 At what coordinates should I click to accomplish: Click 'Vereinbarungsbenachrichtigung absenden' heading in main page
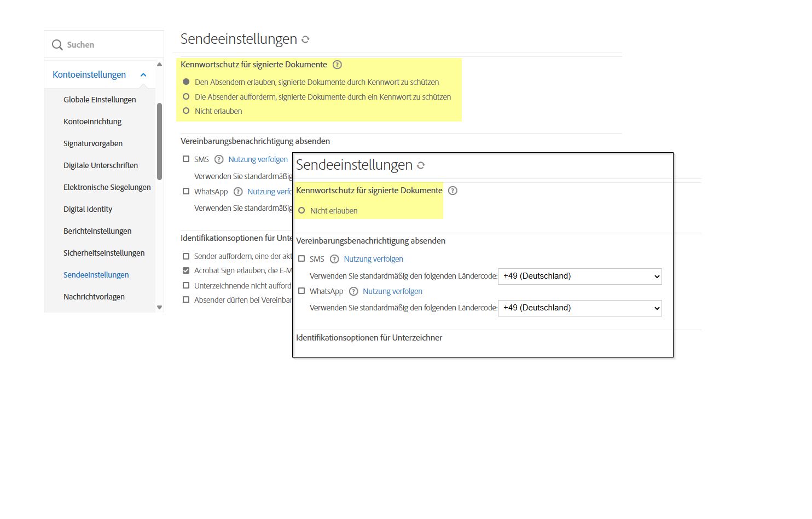255,141
